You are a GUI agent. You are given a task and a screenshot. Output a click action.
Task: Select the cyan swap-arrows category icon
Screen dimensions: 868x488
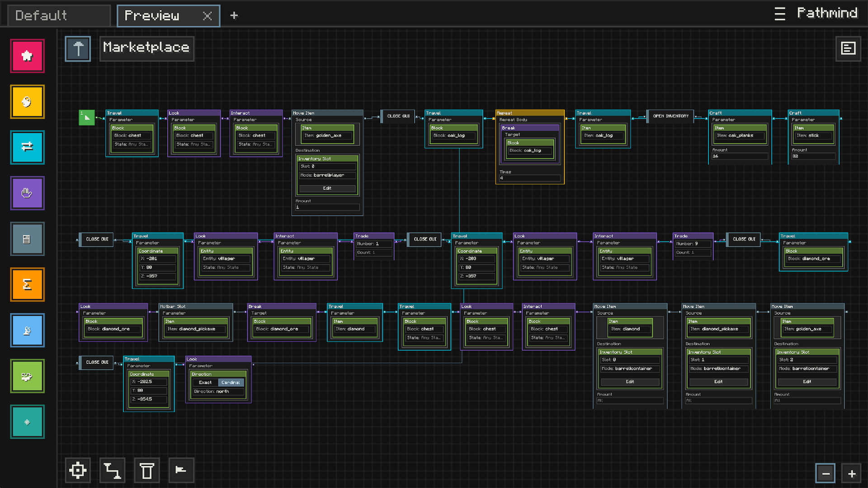click(x=27, y=147)
